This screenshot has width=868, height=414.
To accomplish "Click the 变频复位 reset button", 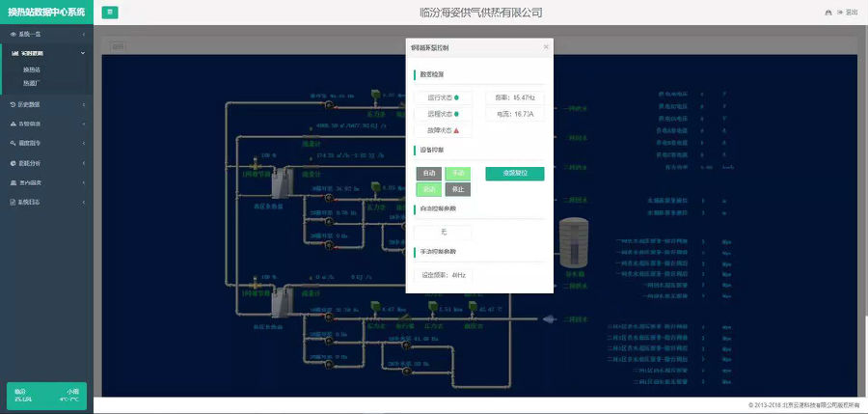I will click(x=515, y=174).
